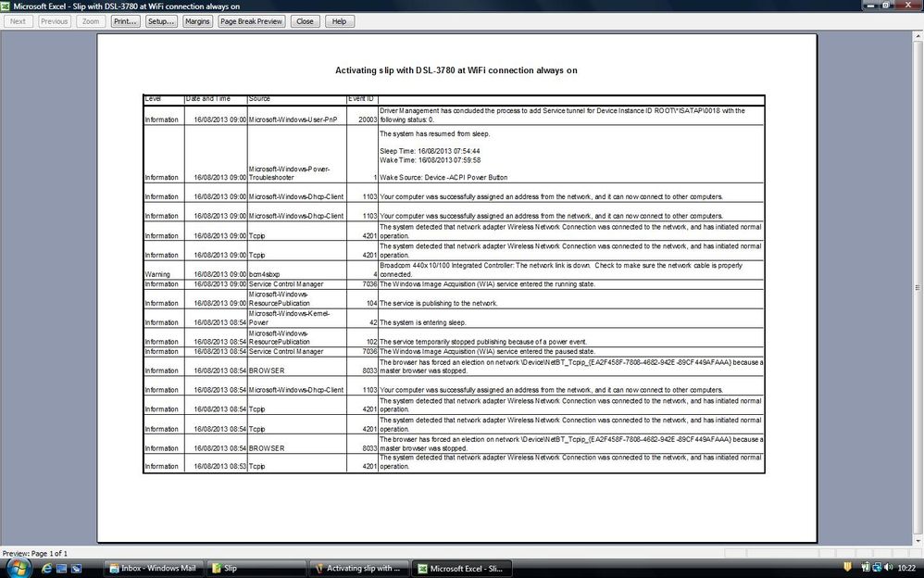
Task: Close the print preview with Close button
Action: [305, 21]
